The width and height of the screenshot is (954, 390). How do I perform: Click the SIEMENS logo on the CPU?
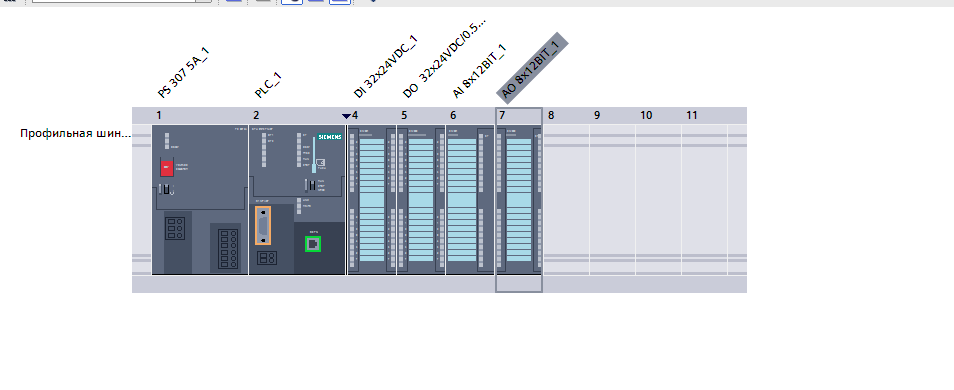click(329, 137)
